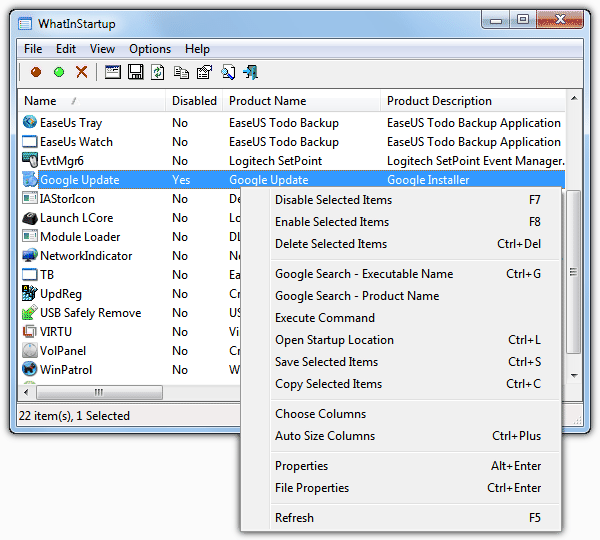600x540 pixels.
Task: Click the green Enable Selected Items toolbar icon
Action: (x=59, y=72)
